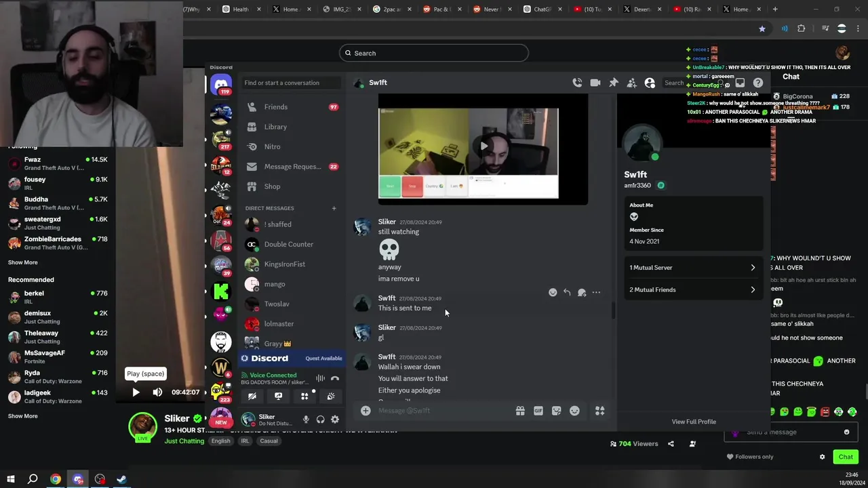Show more followed channels on Twitch
Viewport: 868px width, 488px height.
point(23,262)
